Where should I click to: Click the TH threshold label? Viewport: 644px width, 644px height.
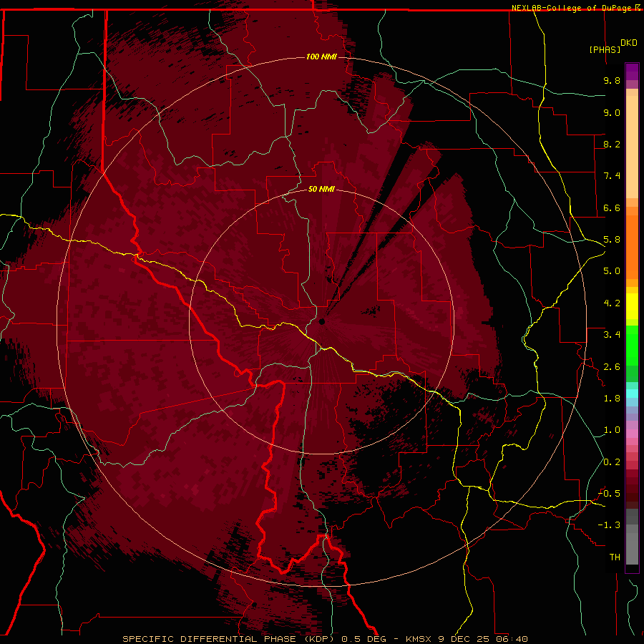point(615,557)
